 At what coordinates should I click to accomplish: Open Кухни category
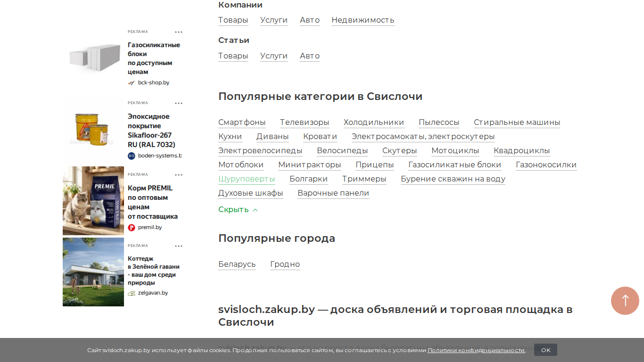click(x=230, y=137)
